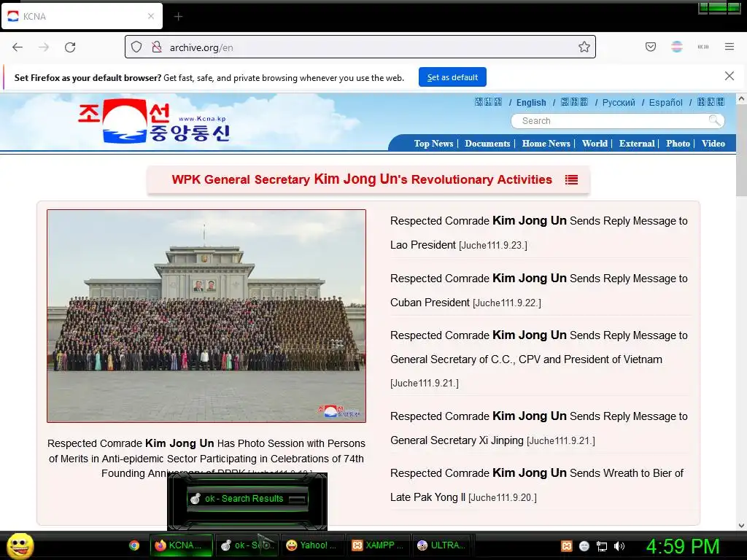The width and height of the screenshot is (747, 560).
Task: Open the Documents menu
Action: tap(487, 144)
